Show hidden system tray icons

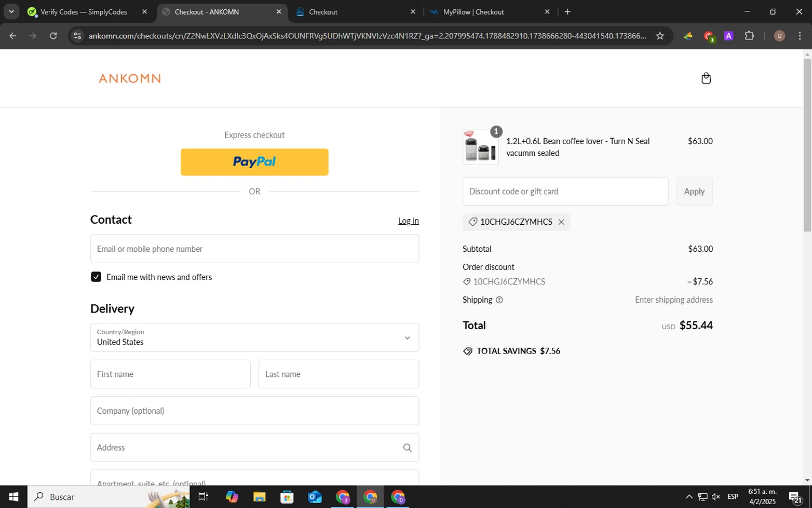[x=689, y=497]
